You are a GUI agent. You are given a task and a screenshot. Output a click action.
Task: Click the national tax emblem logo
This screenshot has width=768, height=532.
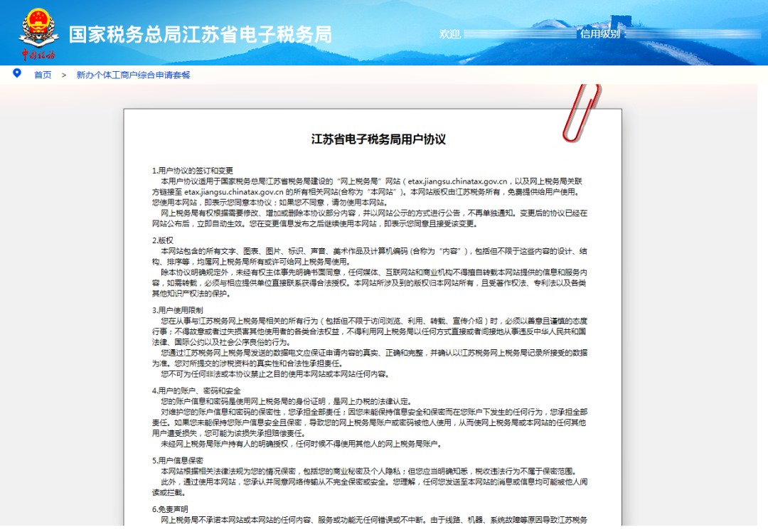point(38,33)
